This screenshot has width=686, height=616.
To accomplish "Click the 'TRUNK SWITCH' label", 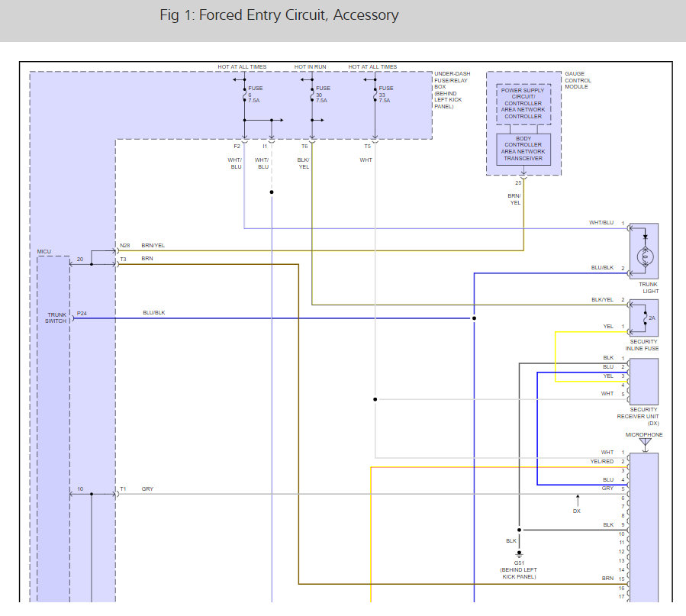I will [56, 318].
